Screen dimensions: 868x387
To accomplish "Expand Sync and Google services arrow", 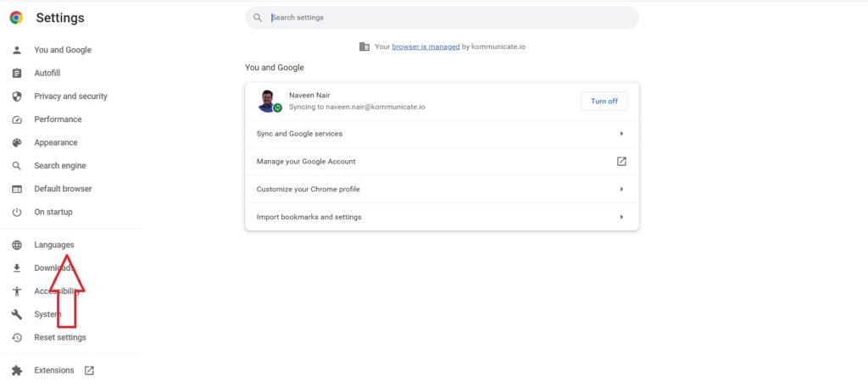I will click(x=621, y=134).
